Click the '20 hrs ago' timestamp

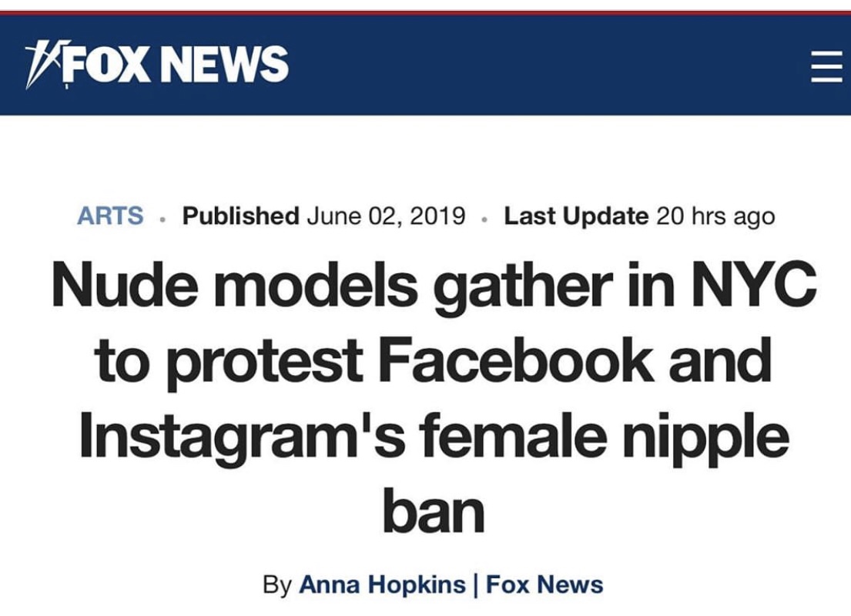[715, 216]
